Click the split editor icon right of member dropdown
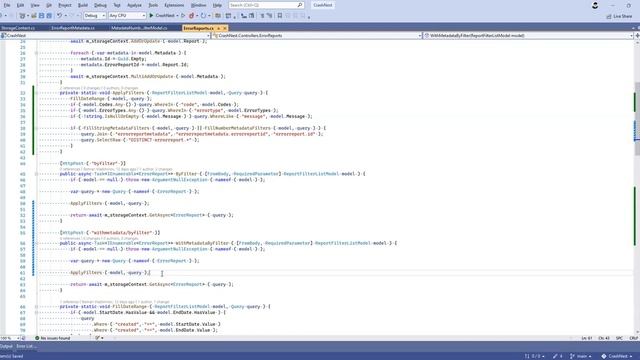Viewport: 640px width, 360px height. pos(637,36)
